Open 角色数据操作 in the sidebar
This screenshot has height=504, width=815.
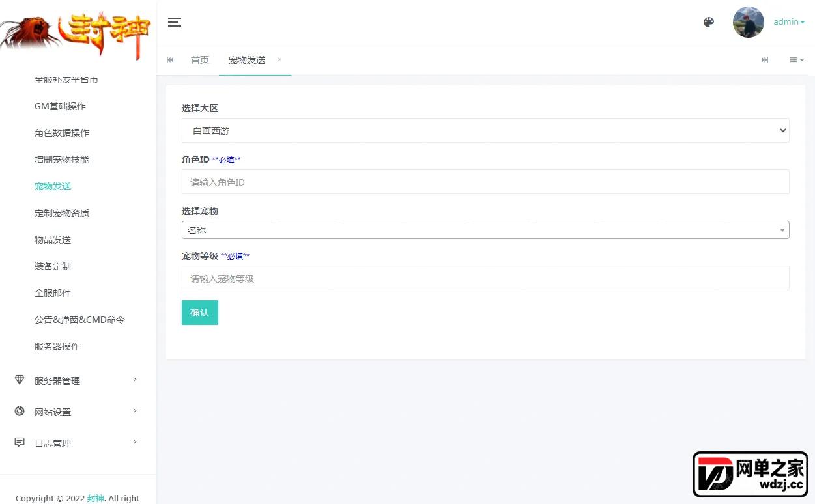pos(62,133)
